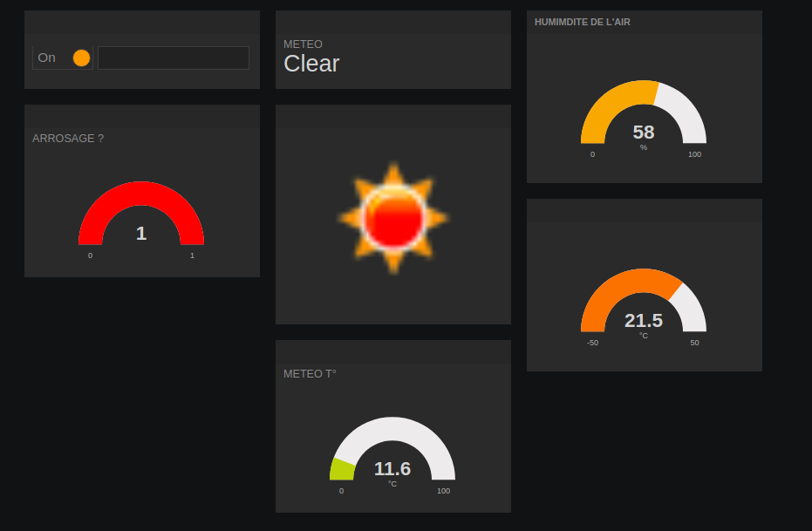Select the 21.5 temperature reading
The image size is (812, 531).
644,321
